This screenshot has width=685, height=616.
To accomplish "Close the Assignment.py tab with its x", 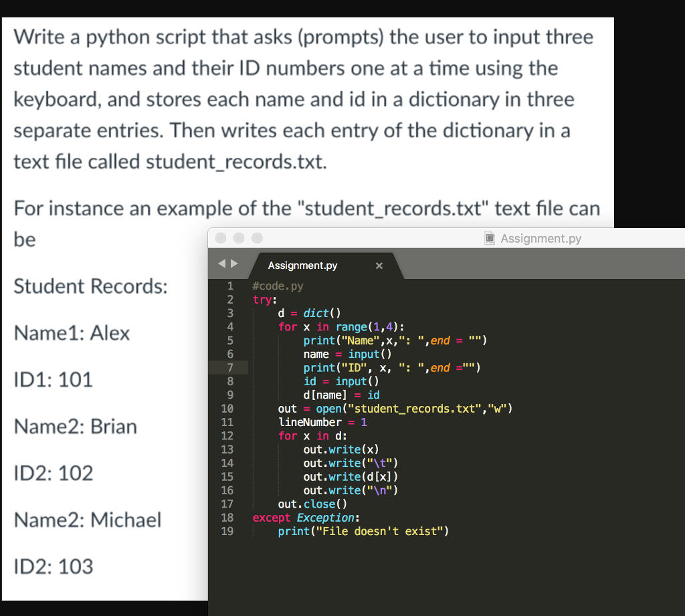I will pos(379,266).
